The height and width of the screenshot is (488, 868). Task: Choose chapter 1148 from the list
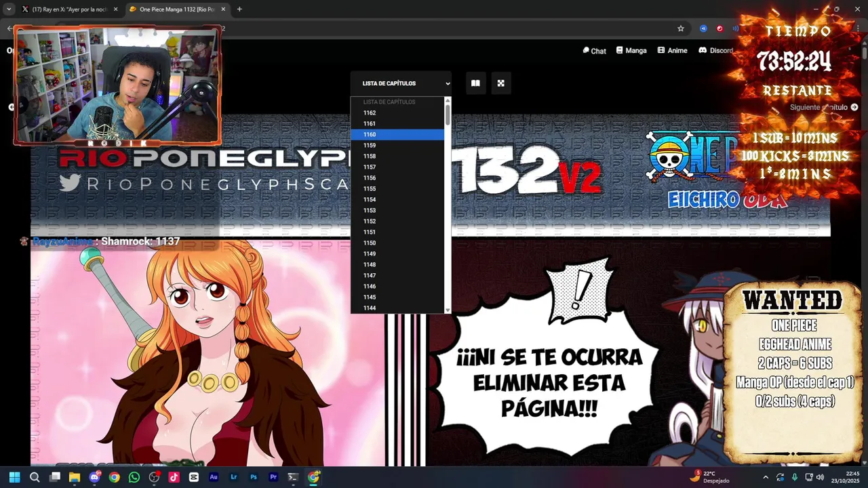pyautogui.click(x=397, y=265)
